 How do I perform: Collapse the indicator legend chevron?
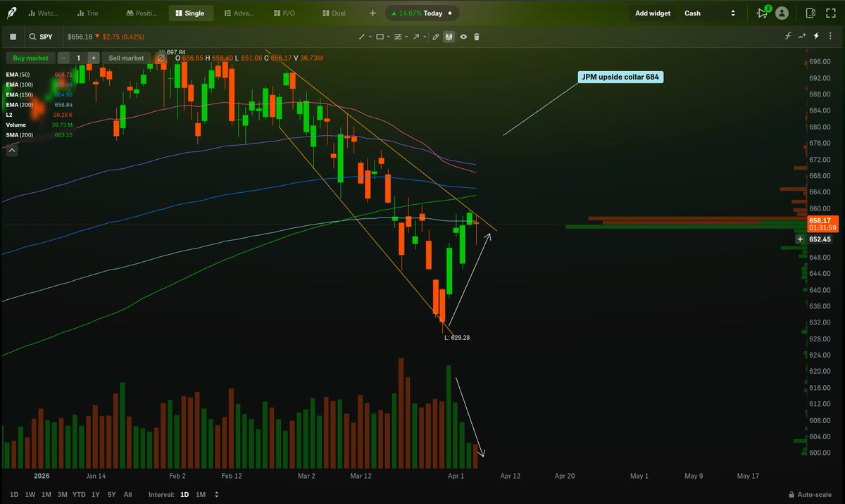click(13, 149)
